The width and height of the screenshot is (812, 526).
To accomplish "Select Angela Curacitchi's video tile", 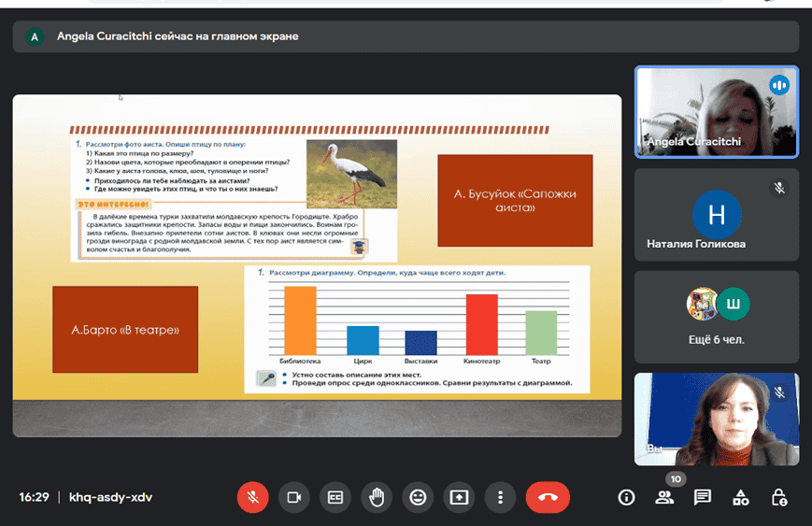I will [x=716, y=112].
